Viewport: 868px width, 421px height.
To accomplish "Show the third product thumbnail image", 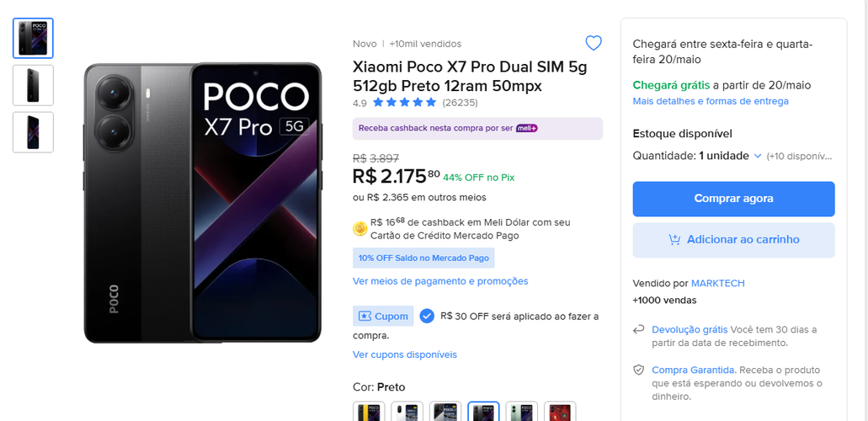I will click(33, 132).
